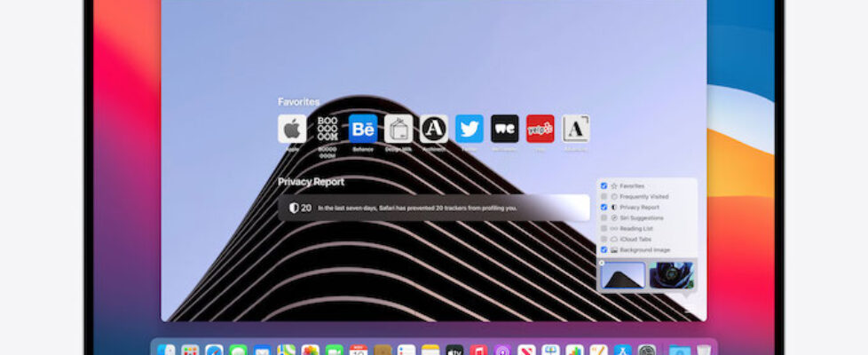Screen dimensions: 868x355
Task: Select the building background thumbnail
Action: pyautogui.click(x=623, y=275)
